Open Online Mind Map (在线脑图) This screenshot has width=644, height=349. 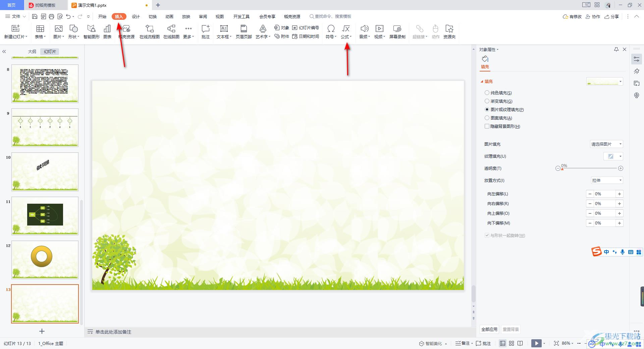click(x=171, y=32)
